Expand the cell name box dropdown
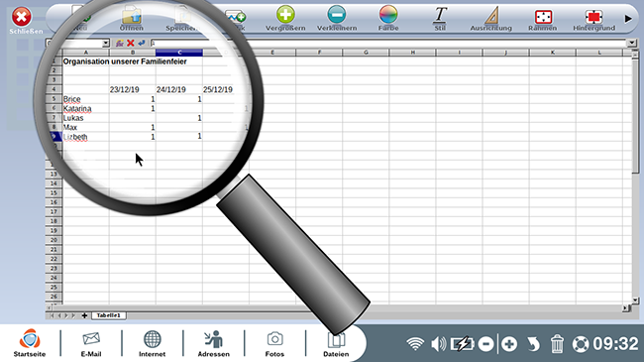The width and height of the screenshot is (644, 362). [106, 43]
